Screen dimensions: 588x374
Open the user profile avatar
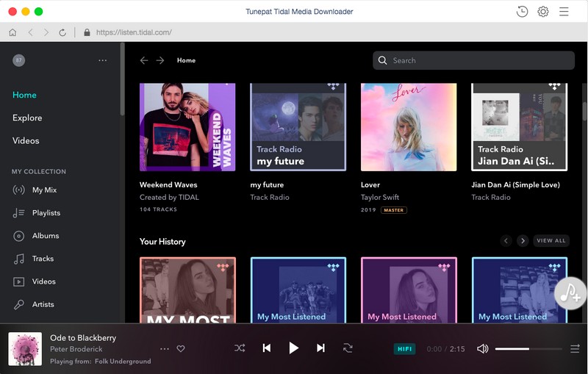(19, 60)
